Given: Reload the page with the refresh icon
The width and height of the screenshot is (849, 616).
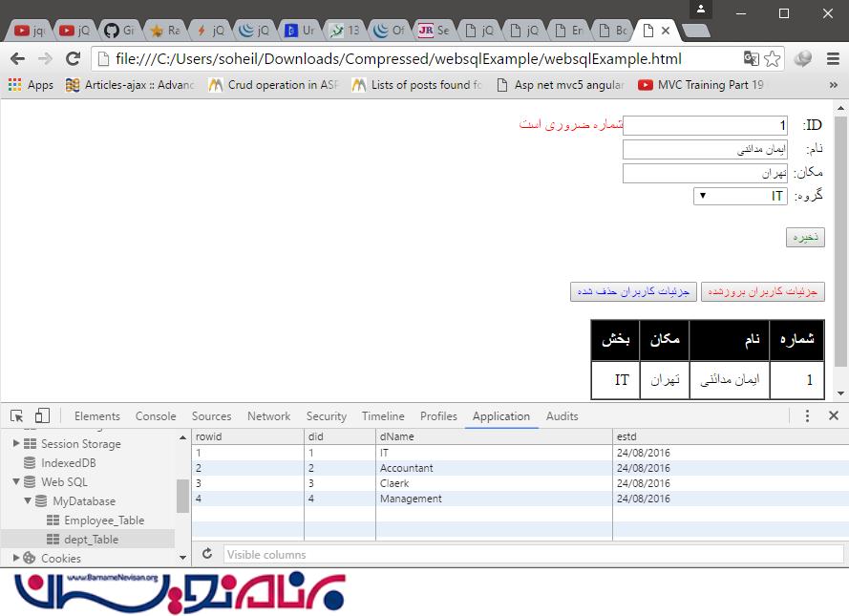Looking at the screenshot, I should click(x=74, y=58).
